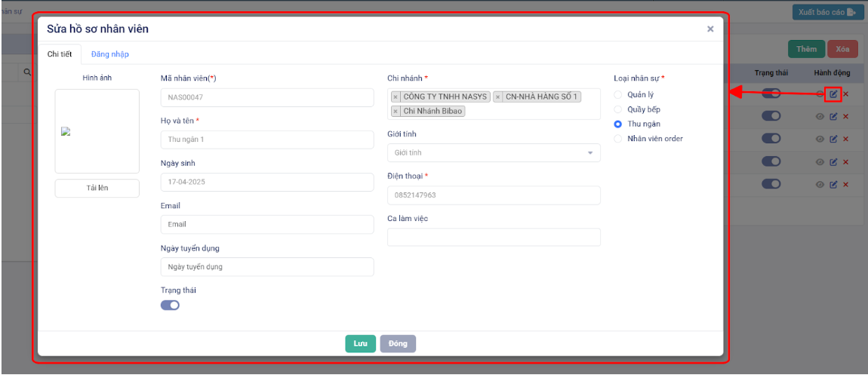This screenshot has width=868, height=375.
Task: Click the search magnifier icon behind the dialog
Action: pyautogui.click(x=27, y=72)
